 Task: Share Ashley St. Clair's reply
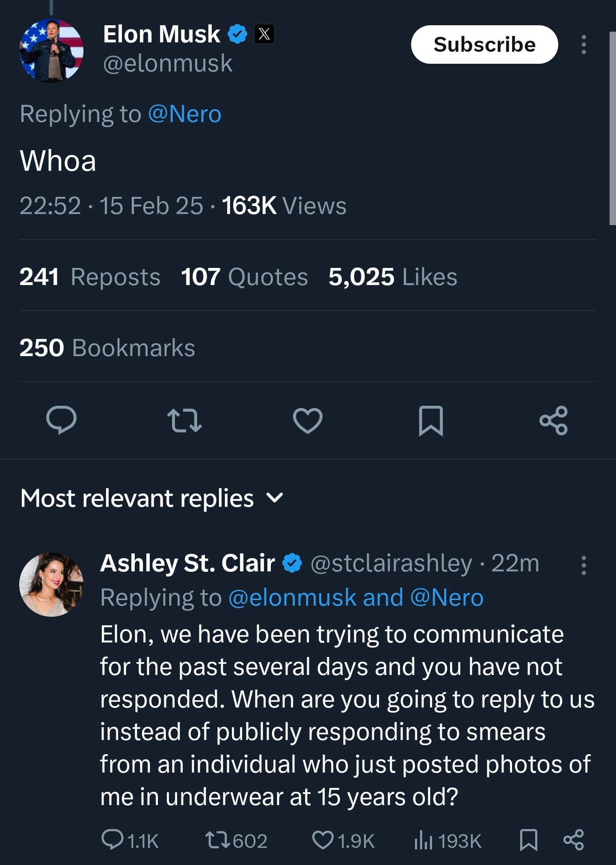coord(574,839)
